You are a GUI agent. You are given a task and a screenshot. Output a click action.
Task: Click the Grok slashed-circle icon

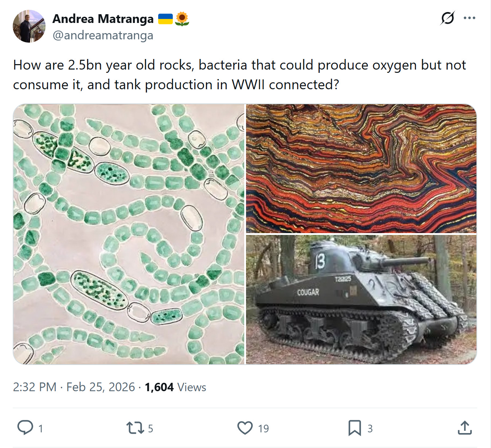click(x=447, y=18)
